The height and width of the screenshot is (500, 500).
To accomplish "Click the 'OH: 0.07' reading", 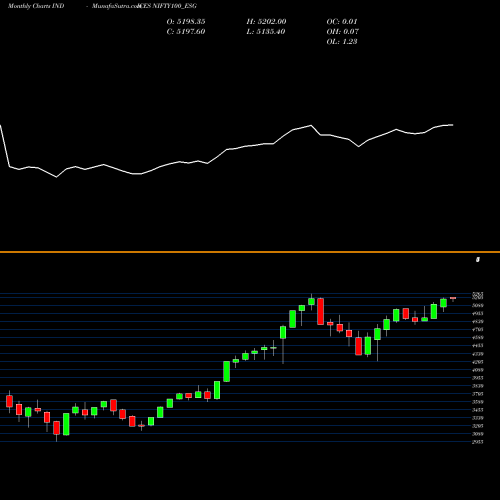I will (343, 32).
